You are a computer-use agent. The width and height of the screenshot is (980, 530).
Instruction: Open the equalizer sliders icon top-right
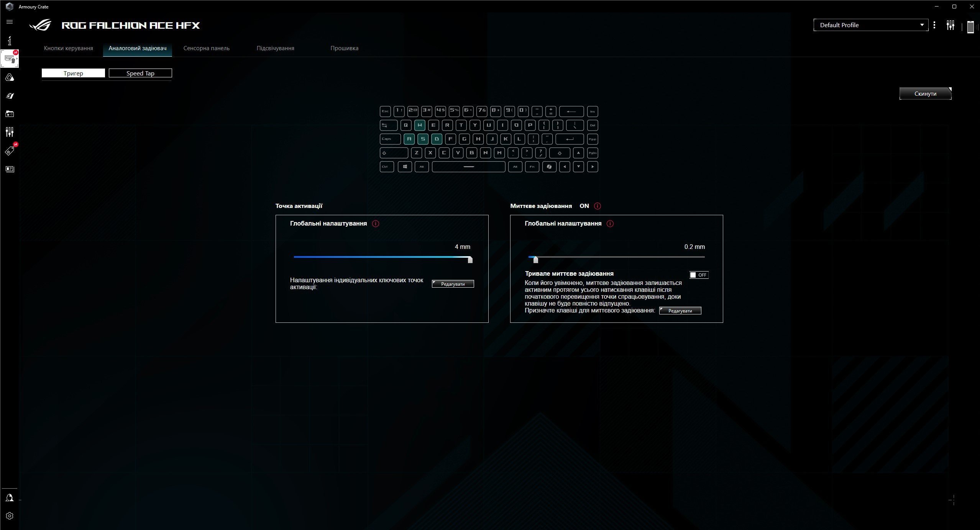[950, 25]
